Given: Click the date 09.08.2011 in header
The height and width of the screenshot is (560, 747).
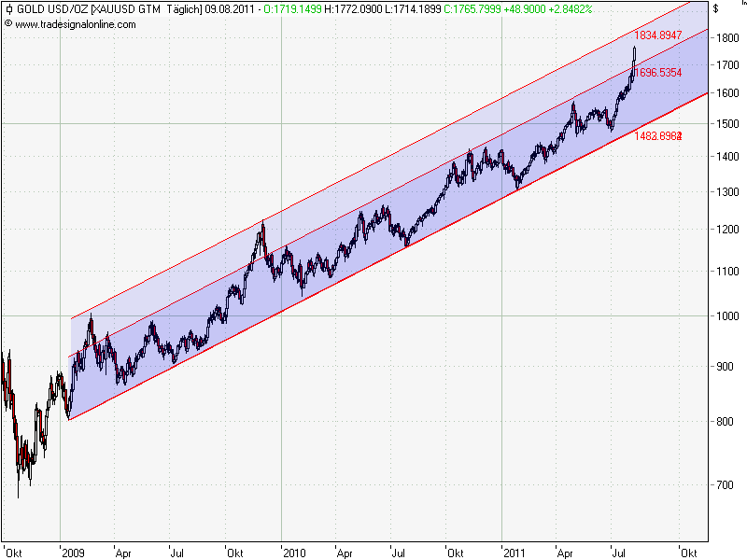Looking at the screenshot, I should pos(230,9).
